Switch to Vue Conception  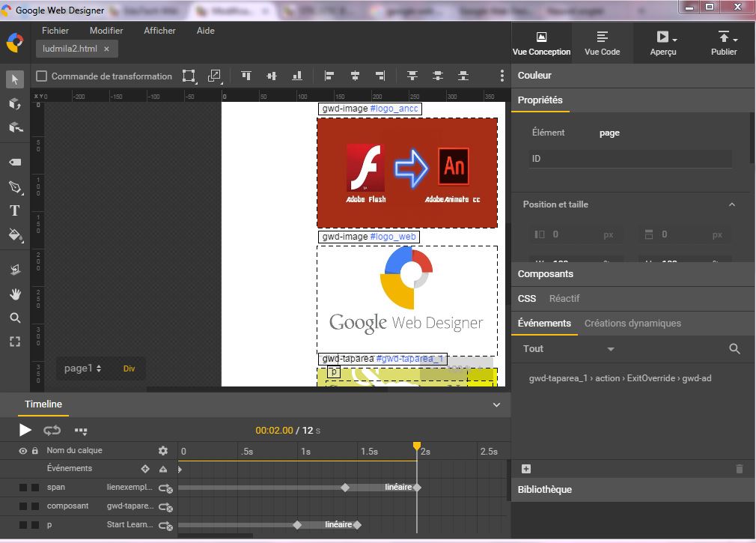[541, 43]
